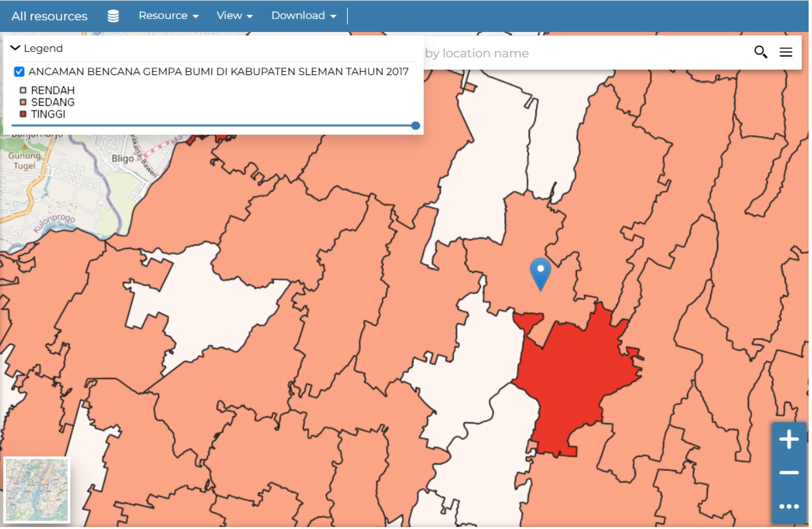
Task: Collapse the Legend panel chevron
Action: tap(15, 48)
